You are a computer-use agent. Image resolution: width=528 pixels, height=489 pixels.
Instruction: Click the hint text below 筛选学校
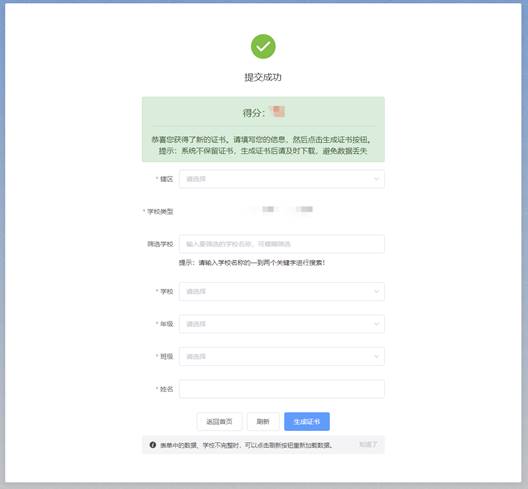pyautogui.click(x=252, y=263)
